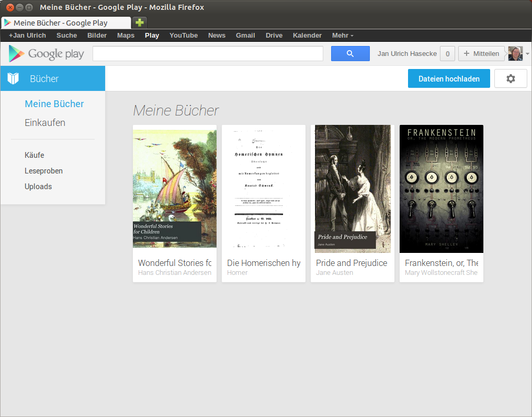Open Drive in the Google bar
The height and width of the screenshot is (417, 532).
[274, 35]
